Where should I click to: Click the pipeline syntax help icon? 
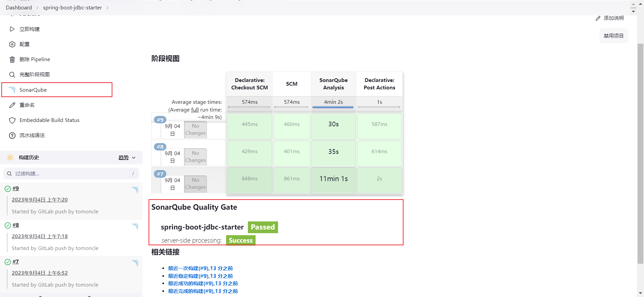pos(12,135)
